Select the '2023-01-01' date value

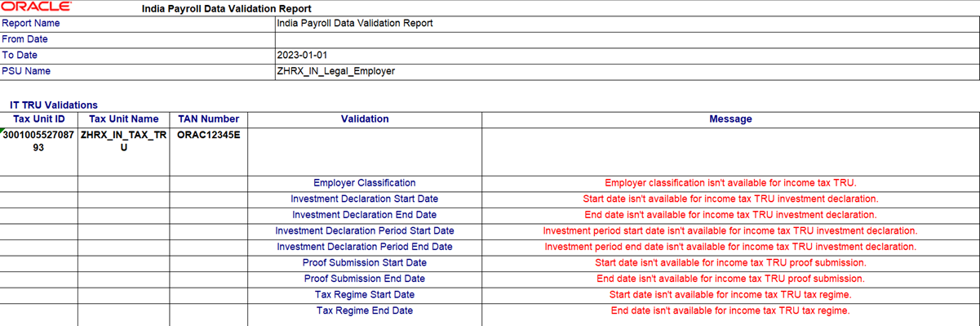[x=303, y=55]
